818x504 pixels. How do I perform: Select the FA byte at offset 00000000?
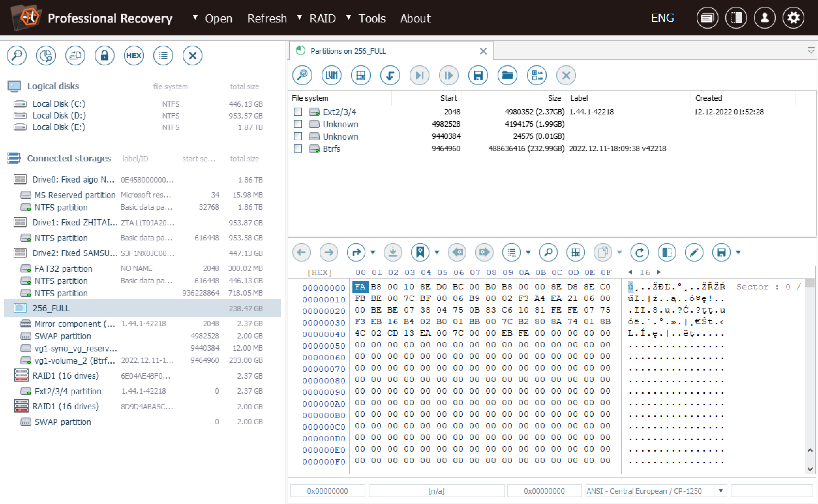click(x=360, y=287)
